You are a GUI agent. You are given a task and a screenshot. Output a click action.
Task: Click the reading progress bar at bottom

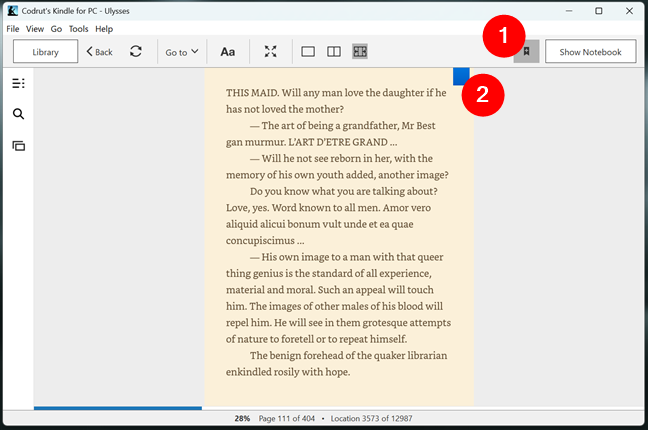[118, 407]
